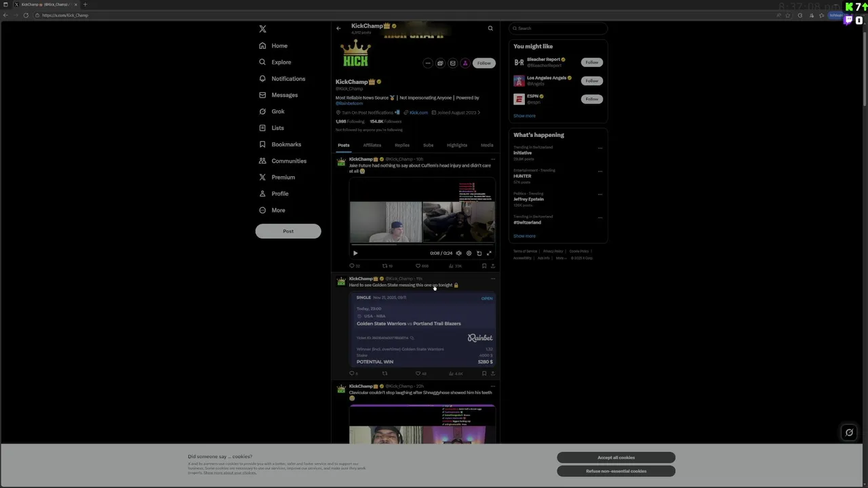The height and width of the screenshot is (488, 868).
Task: Seek on the video progress bar
Action: [422, 246]
